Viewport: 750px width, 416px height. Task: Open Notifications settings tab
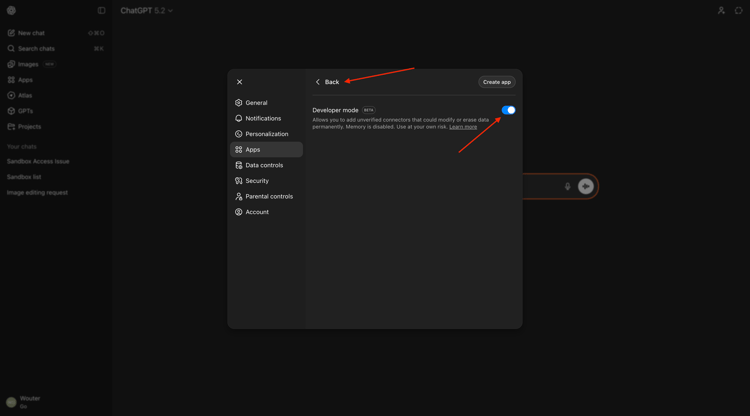(x=266, y=119)
